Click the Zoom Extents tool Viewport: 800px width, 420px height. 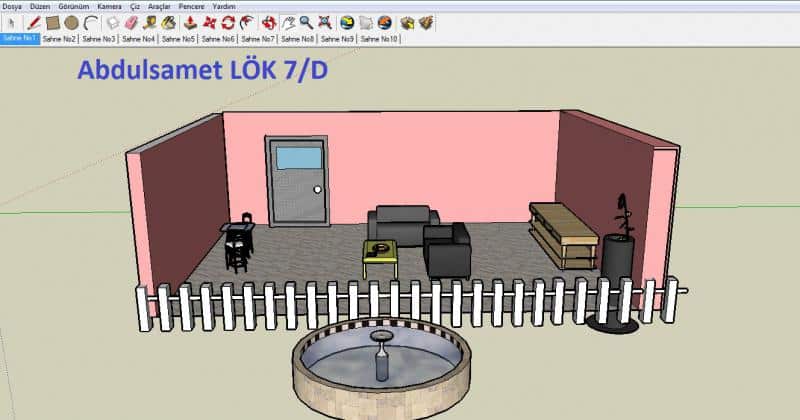(325, 21)
